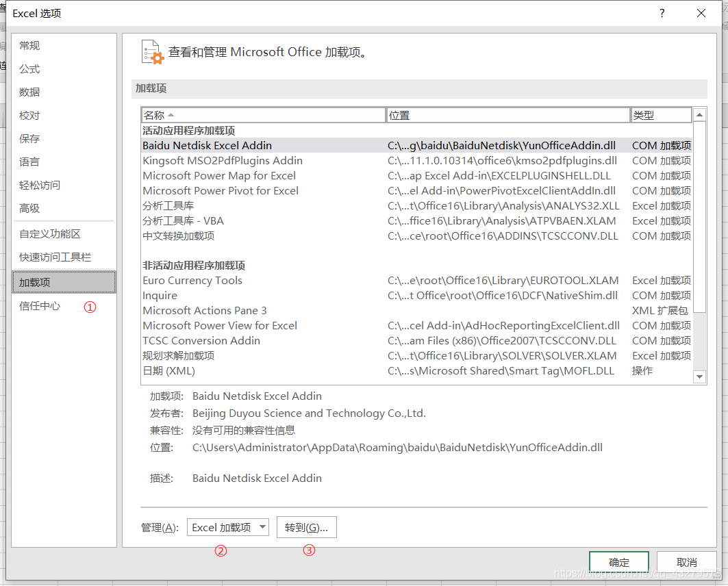Viewport: 728px width, 586px height.
Task: Click the publisher Beijing Duyou Science text
Action: tap(310, 413)
